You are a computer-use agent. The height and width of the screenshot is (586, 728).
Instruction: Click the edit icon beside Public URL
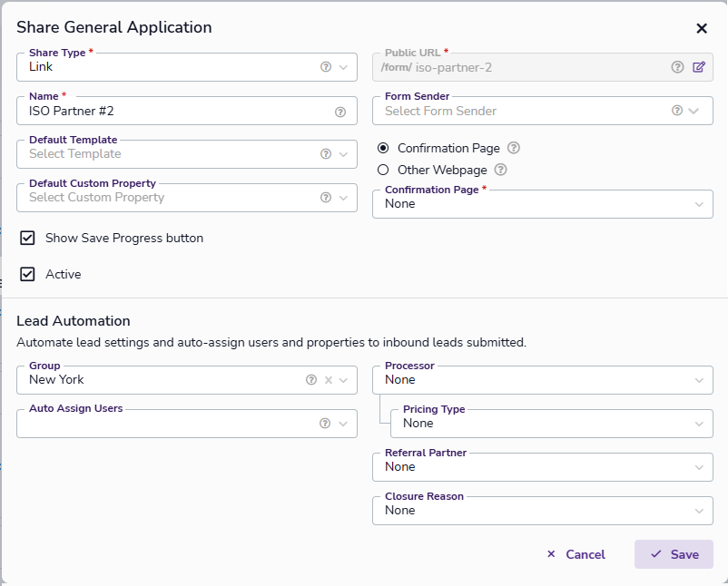click(698, 67)
